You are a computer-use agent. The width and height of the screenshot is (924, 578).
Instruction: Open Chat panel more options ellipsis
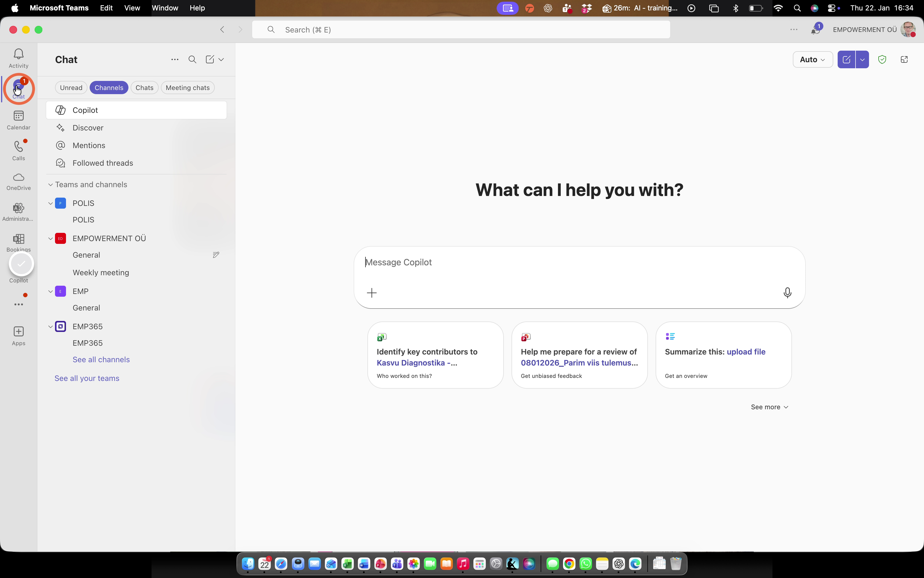click(175, 59)
